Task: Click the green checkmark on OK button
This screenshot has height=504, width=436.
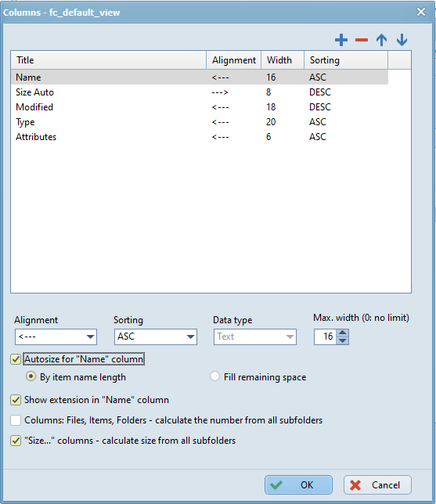Action: coord(276,484)
